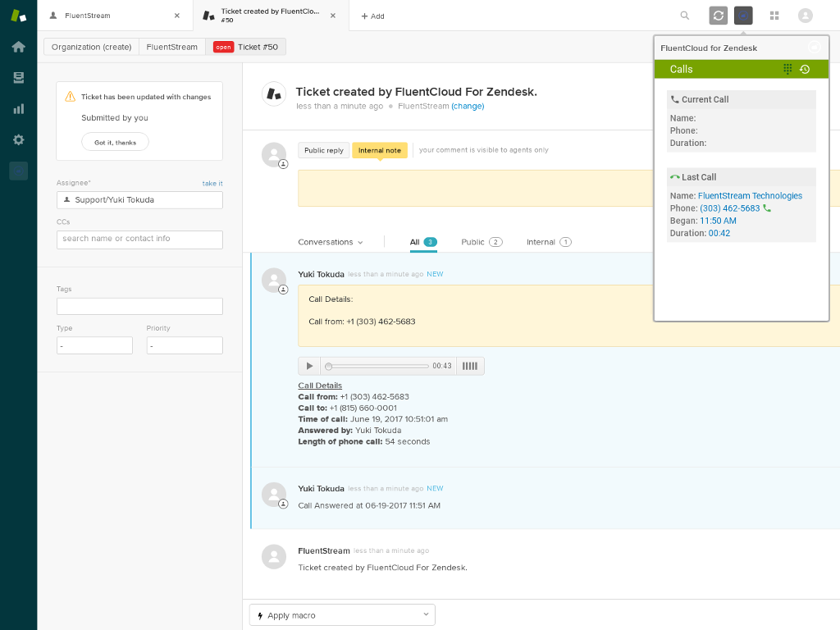Open call history clock icon
Screen dimensions: 840x630
(x=805, y=70)
